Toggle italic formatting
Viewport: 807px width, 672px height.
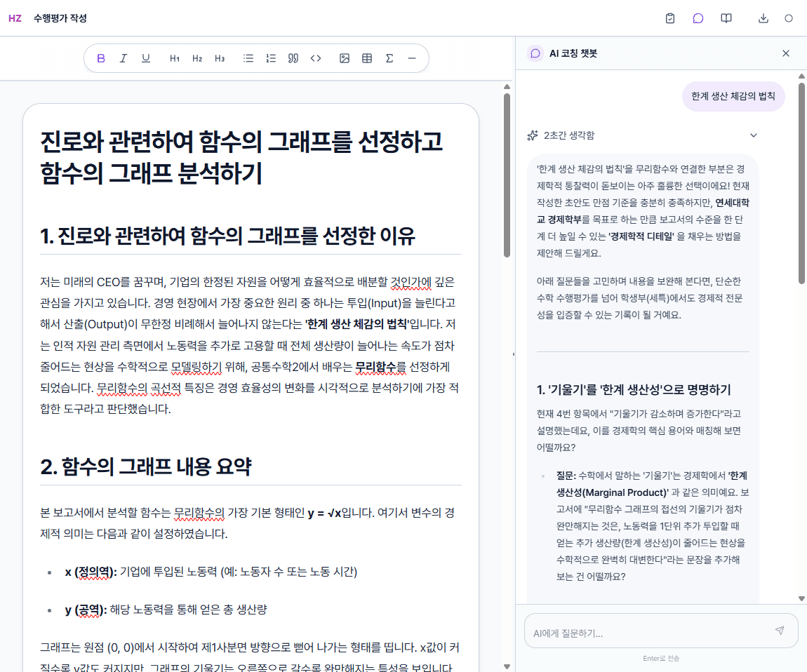pyautogui.click(x=124, y=58)
